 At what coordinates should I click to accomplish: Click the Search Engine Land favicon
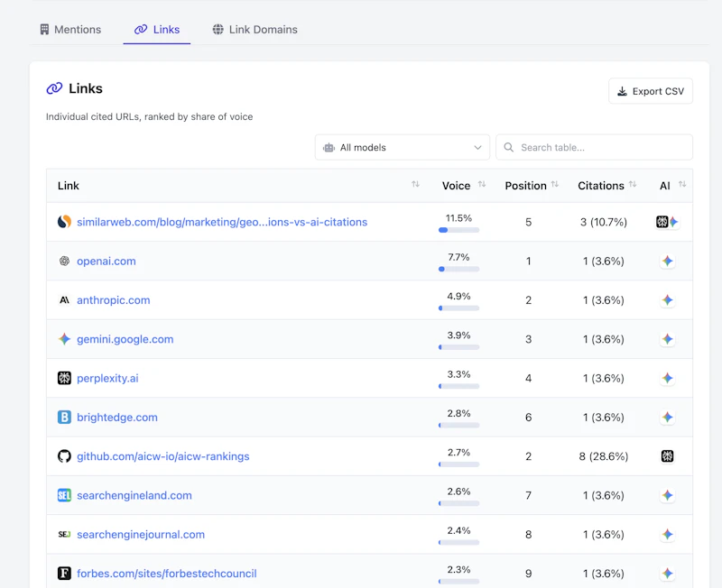(x=64, y=495)
